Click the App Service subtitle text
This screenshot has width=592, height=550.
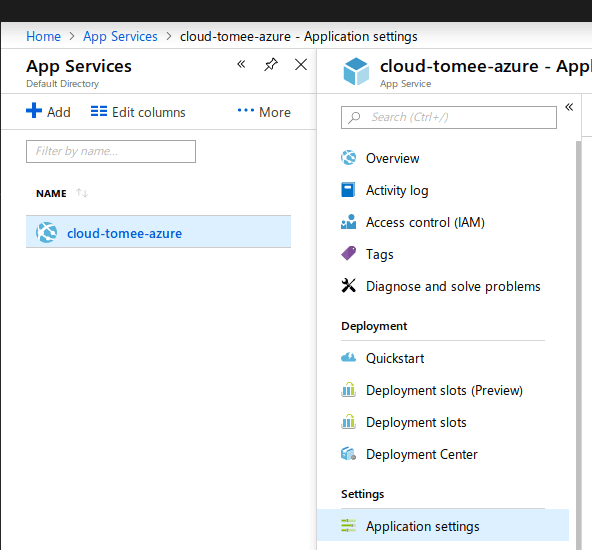[405, 84]
